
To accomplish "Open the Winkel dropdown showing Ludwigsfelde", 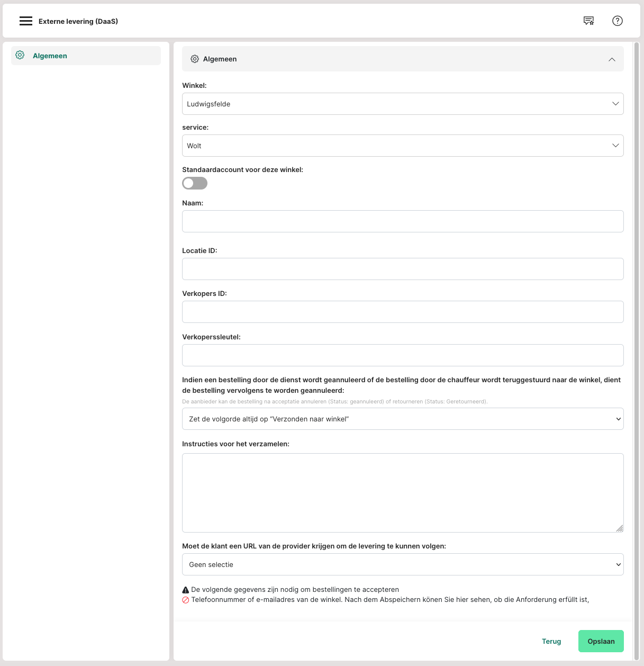I will click(x=402, y=104).
